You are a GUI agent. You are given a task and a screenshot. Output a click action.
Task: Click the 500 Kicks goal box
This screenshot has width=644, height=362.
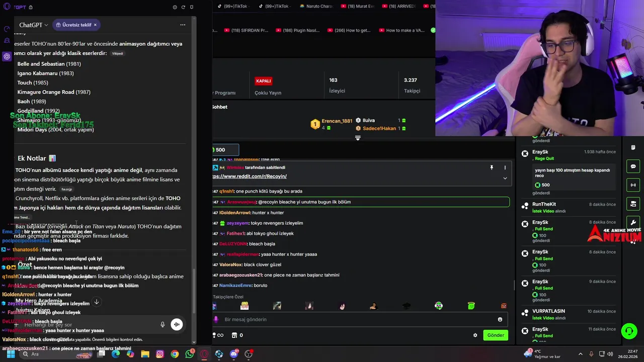(224, 150)
